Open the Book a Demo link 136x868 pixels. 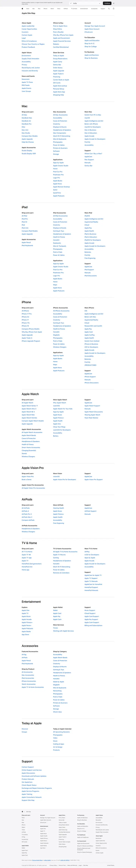(x=27, y=479)
